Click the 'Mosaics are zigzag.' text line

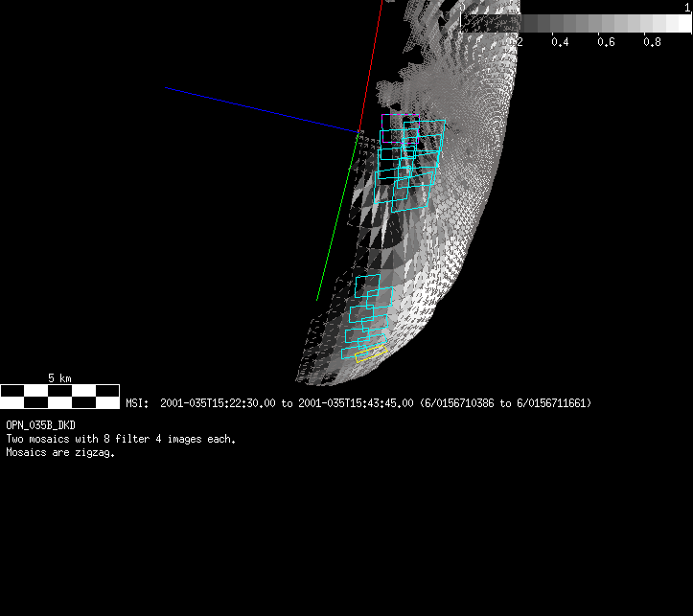(60, 453)
